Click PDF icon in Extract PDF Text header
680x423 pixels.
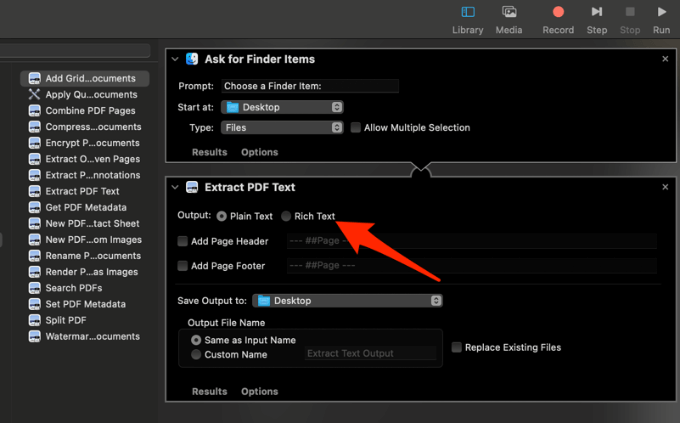coord(192,187)
